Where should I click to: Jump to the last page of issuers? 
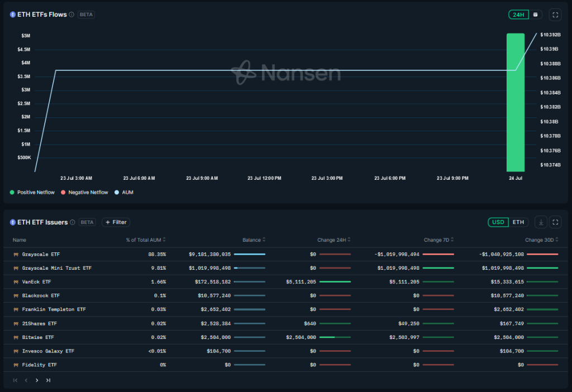(x=48, y=380)
